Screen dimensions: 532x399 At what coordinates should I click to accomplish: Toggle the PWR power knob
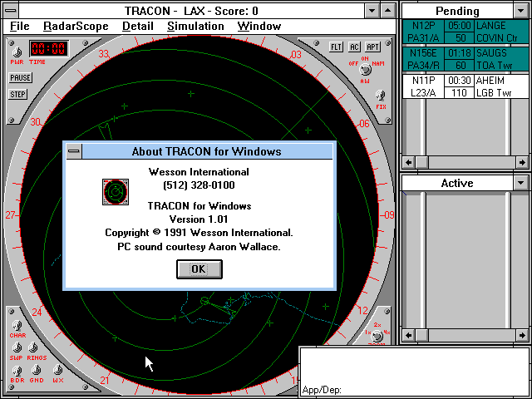coord(17,52)
